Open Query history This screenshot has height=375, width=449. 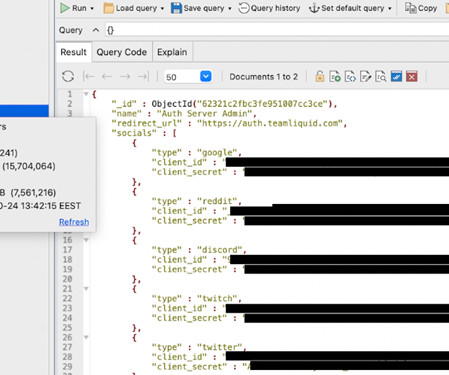[x=269, y=8]
